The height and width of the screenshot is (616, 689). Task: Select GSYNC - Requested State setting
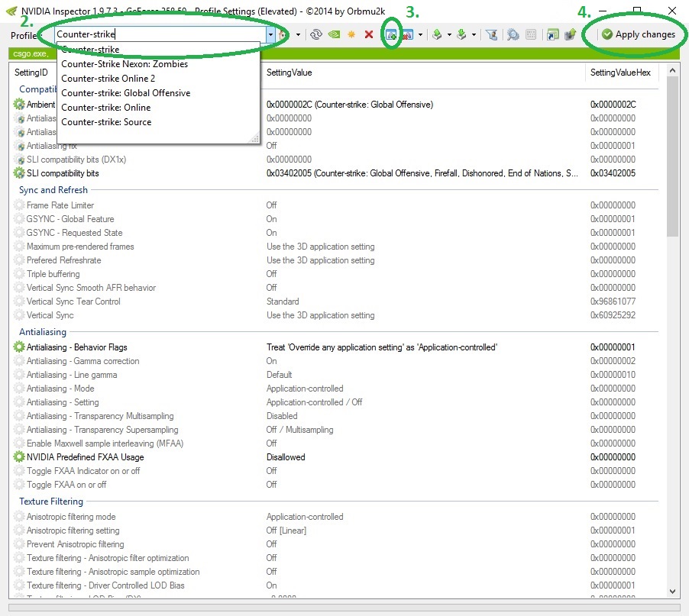pyautogui.click(x=334, y=233)
